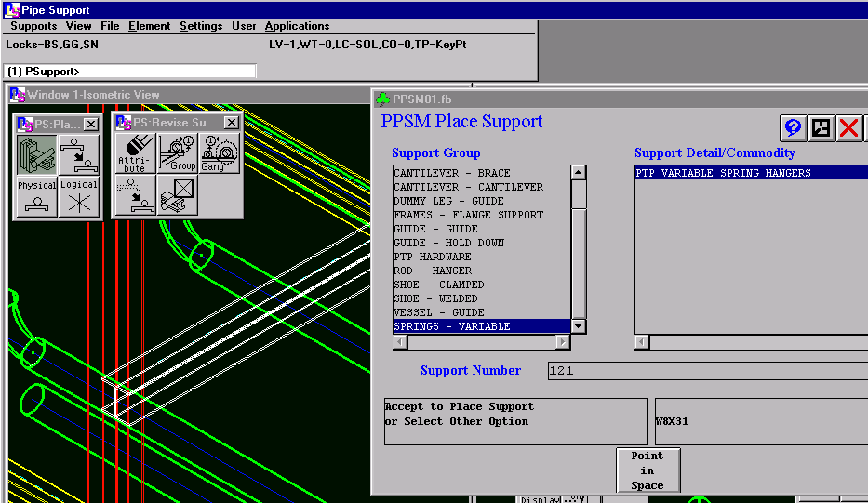Choose the Gang revise tool
Viewport: 868px width, 503px height.
(x=219, y=153)
